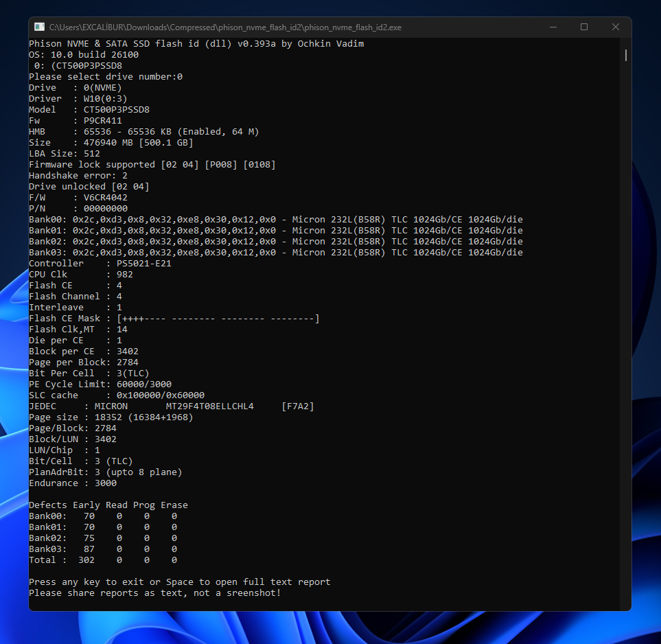The image size is (661, 644).
Task: Click the Bank02 Micron 232L flash ID line
Action: (276, 241)
